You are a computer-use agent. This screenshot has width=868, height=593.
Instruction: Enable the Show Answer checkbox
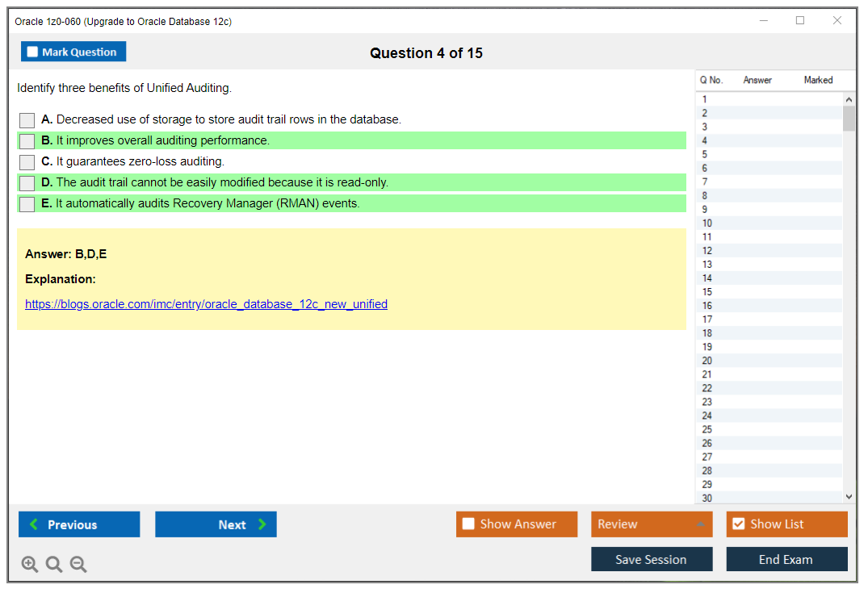click(468, 524)
